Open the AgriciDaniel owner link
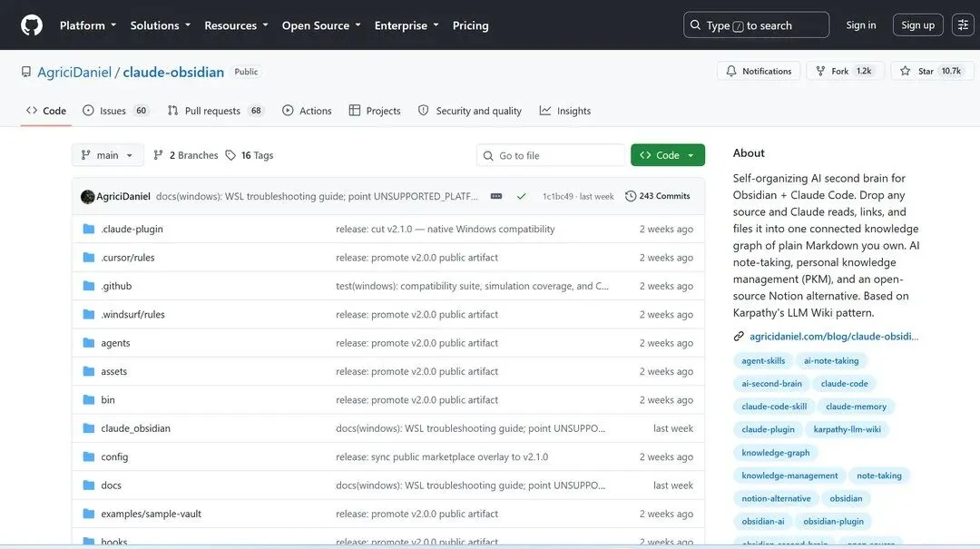 pos(74,72)
